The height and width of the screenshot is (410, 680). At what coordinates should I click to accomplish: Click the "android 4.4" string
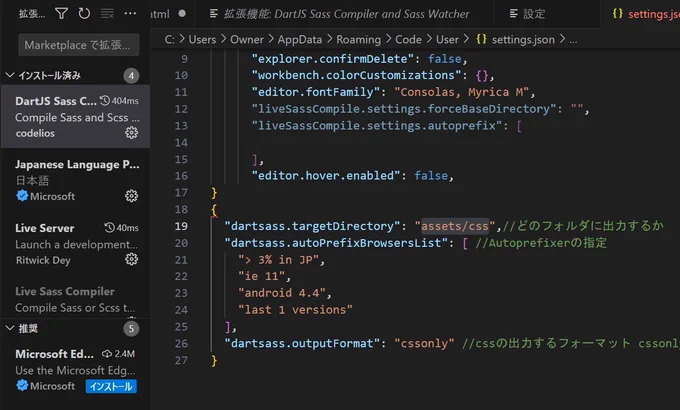[x=282, y=293]
